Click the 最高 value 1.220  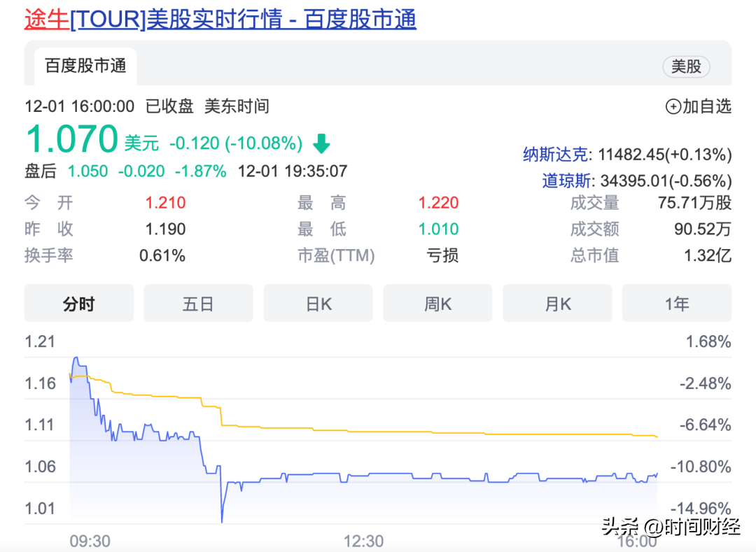tap(438, 203)
